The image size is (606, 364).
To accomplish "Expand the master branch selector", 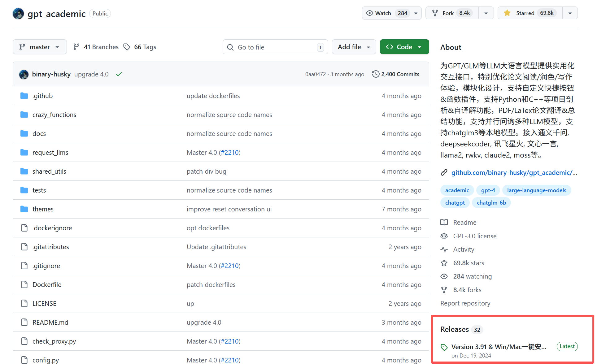I will pos(40,47).
